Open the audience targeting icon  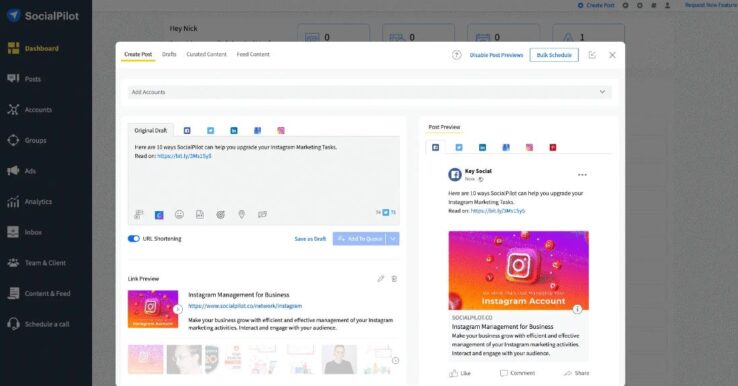(x=220, y=214)
